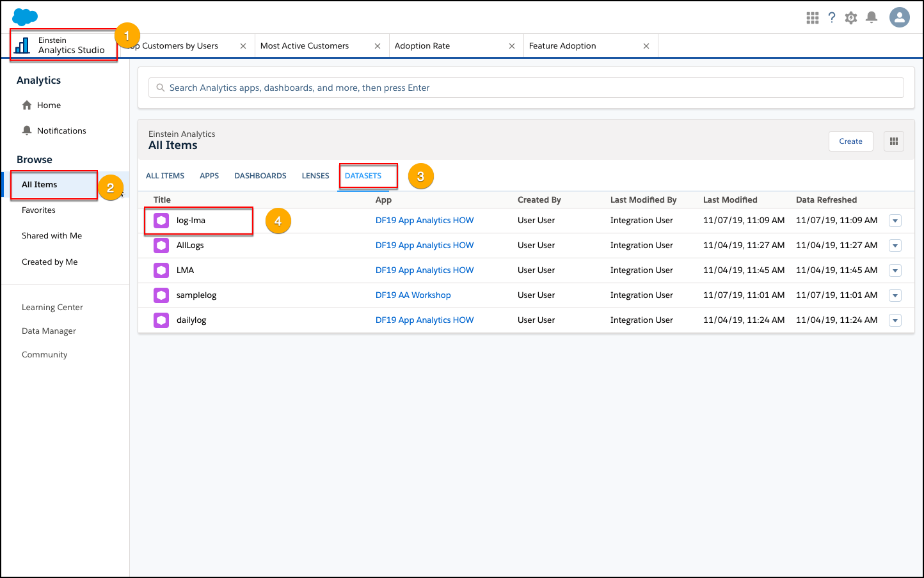
Task: Open Favorites under Browse
Action: (x=38, y=210)
